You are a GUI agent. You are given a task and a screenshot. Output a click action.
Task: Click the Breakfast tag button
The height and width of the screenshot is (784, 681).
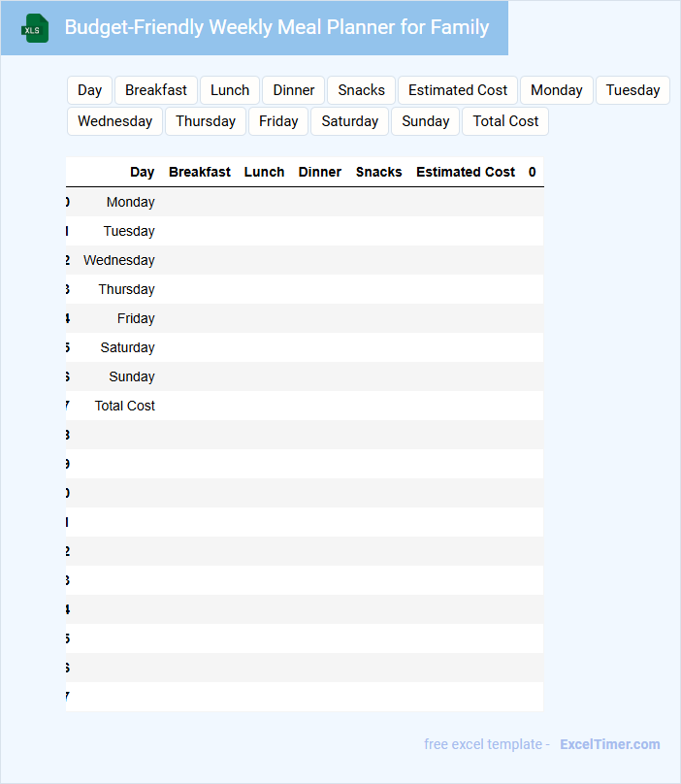click(156, 90)
